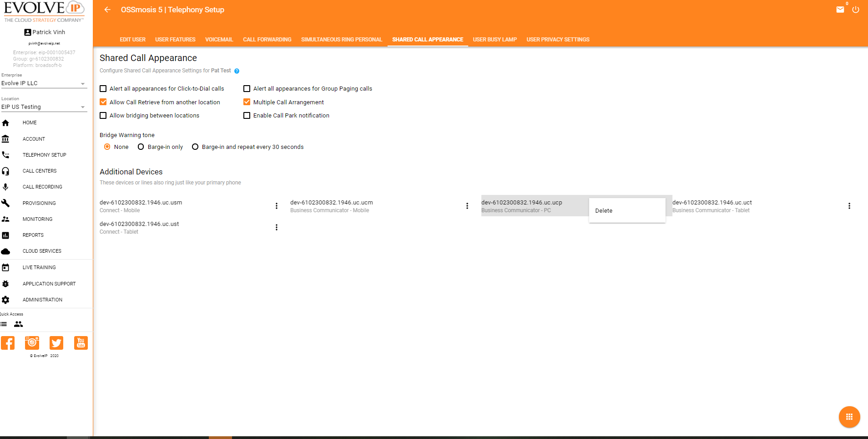Enable Alert all appearances for Click-to-Dial calls
Image resolution: width=868 pixels, height=439 pixels.
[x=103, y=89]
